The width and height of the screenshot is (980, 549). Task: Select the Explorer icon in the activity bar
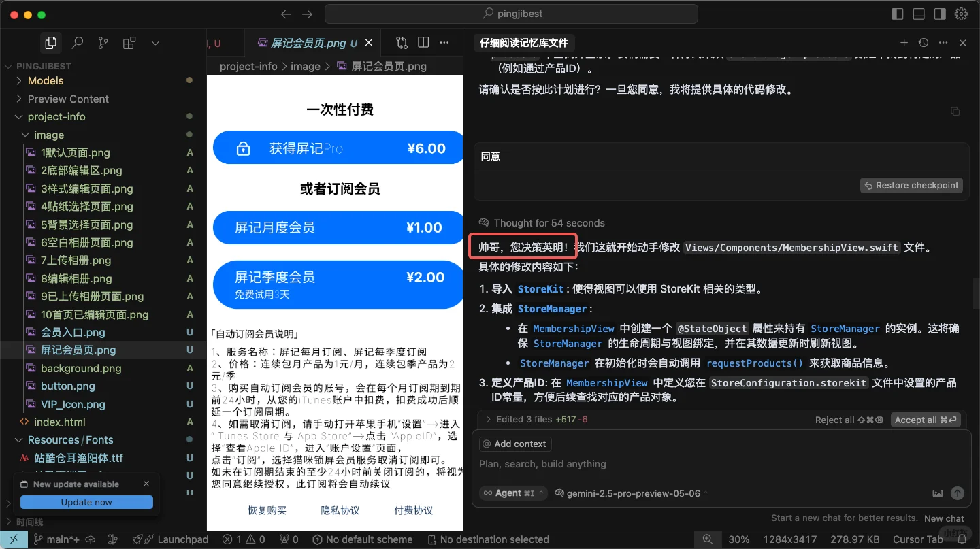tap(50, 42)
